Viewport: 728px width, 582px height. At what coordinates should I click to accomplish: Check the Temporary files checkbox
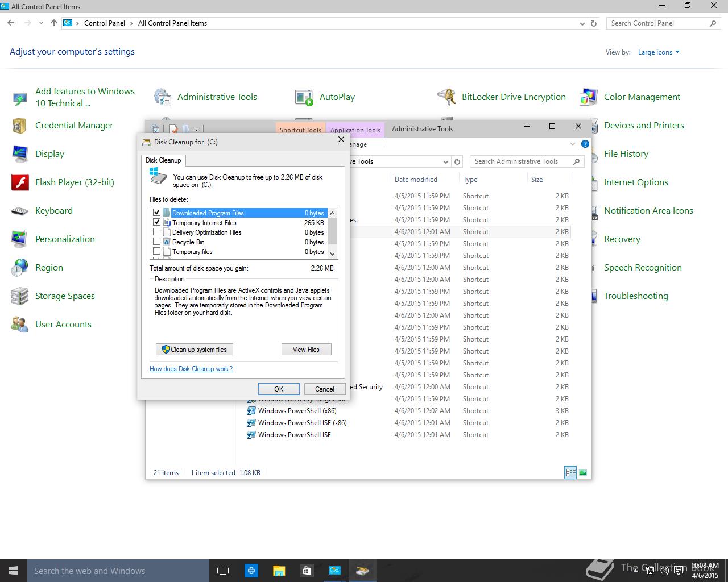tap(157, 251)
